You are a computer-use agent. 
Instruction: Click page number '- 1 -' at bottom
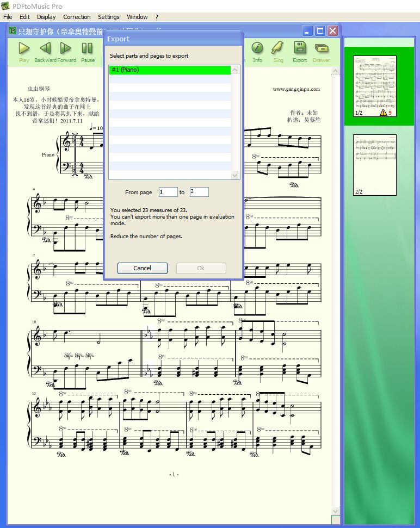click(x=174, y=475)
